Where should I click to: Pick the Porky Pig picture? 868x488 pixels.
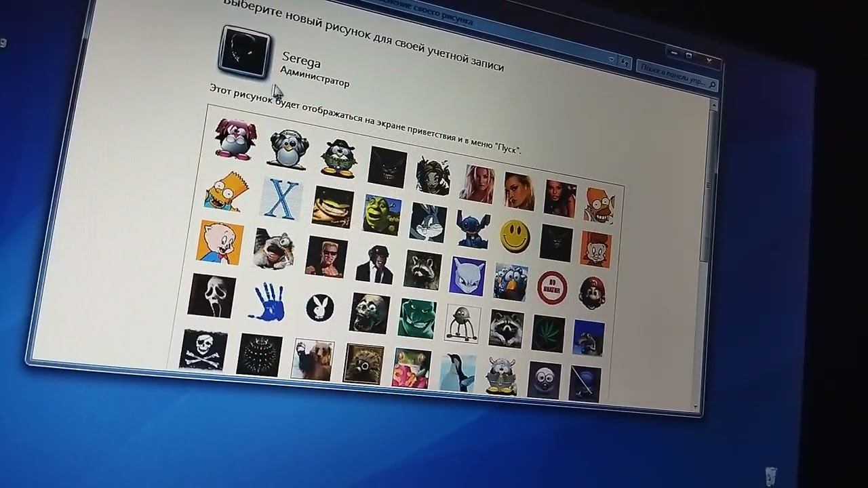pyautogui.click(x=220, y=242)
